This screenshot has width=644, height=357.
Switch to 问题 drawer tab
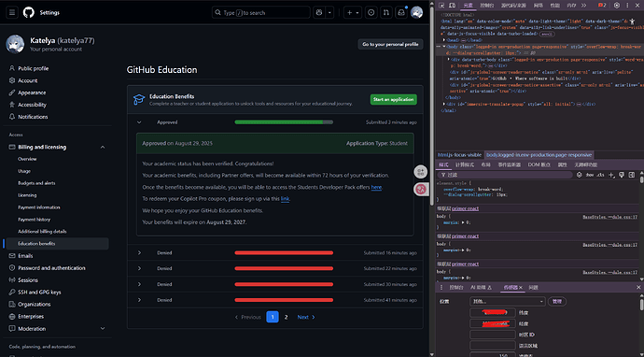(x=533, y=288)
